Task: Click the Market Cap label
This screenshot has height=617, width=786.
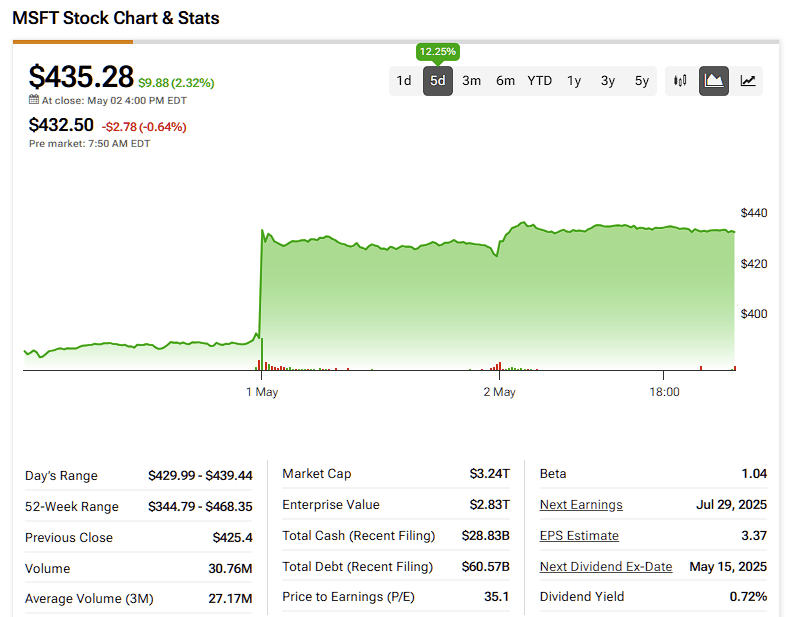Action: [x=317, y=474]
